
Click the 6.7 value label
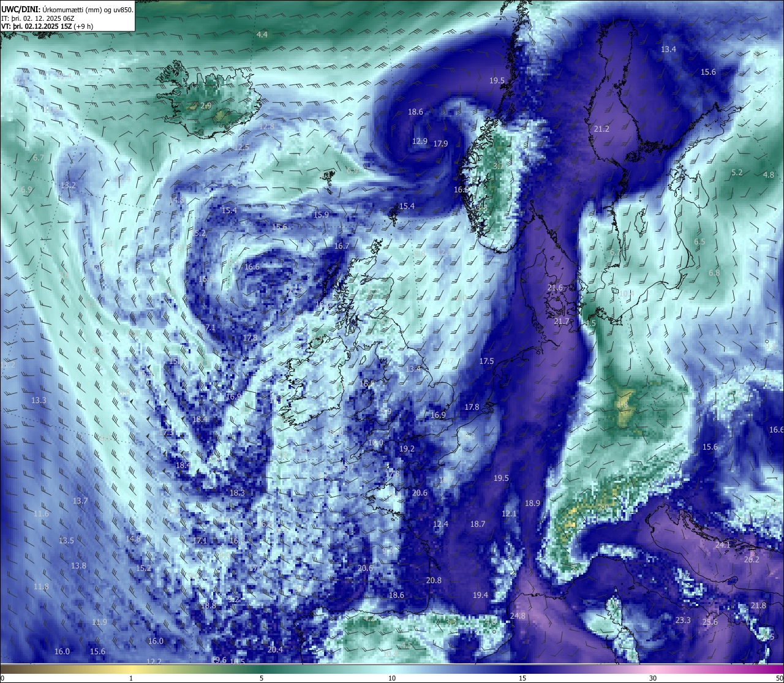38,157
